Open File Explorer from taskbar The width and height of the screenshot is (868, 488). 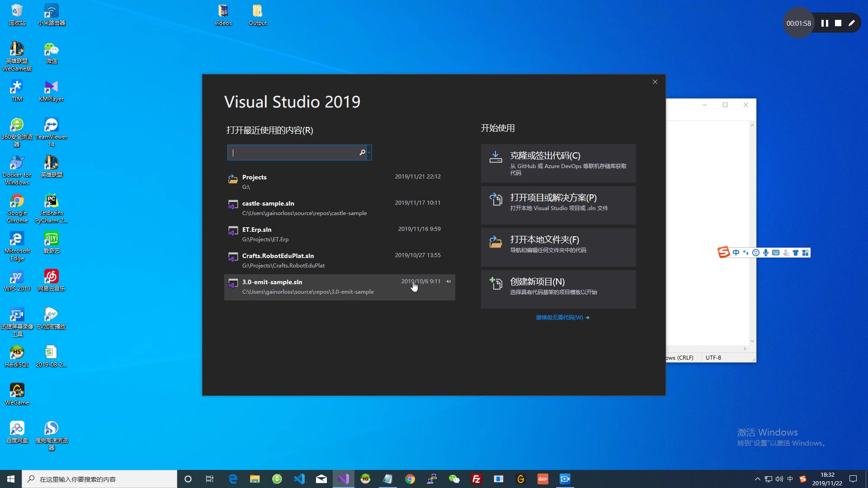tap(255, 479)
